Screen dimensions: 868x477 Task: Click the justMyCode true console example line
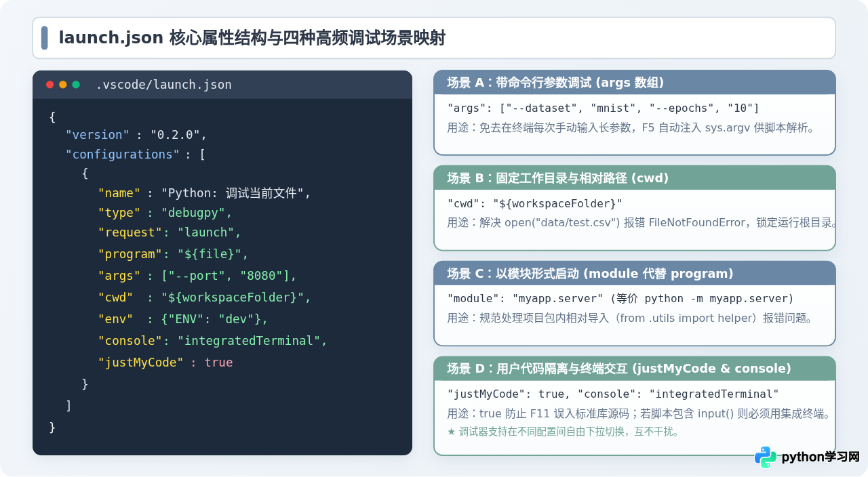point(613,394)
